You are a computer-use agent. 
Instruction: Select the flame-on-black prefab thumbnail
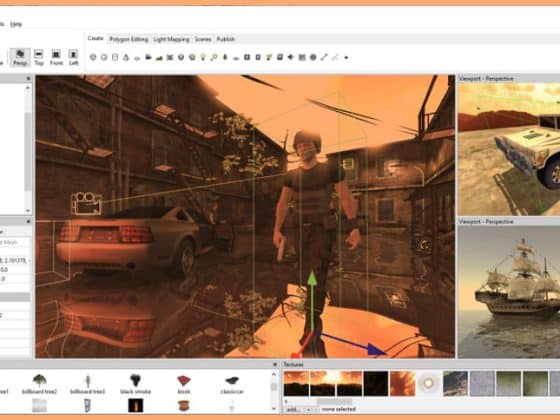(135, 406)
